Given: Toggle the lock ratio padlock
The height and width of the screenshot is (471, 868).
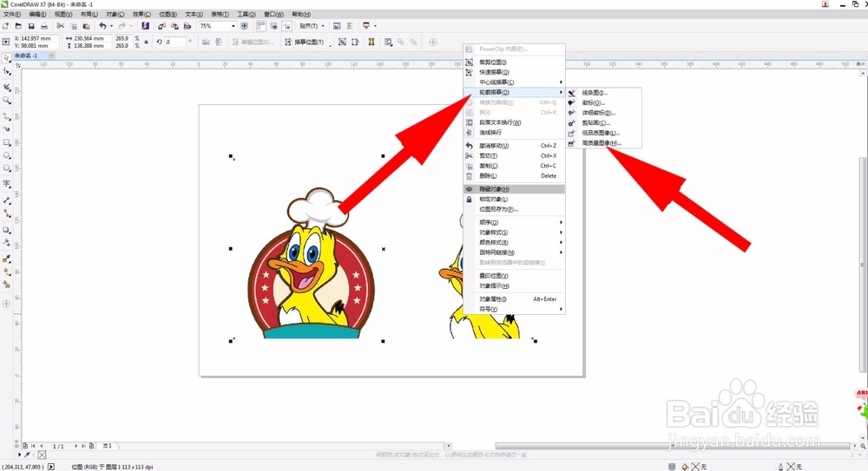Looking at the screenshot, I should (146, 42).
